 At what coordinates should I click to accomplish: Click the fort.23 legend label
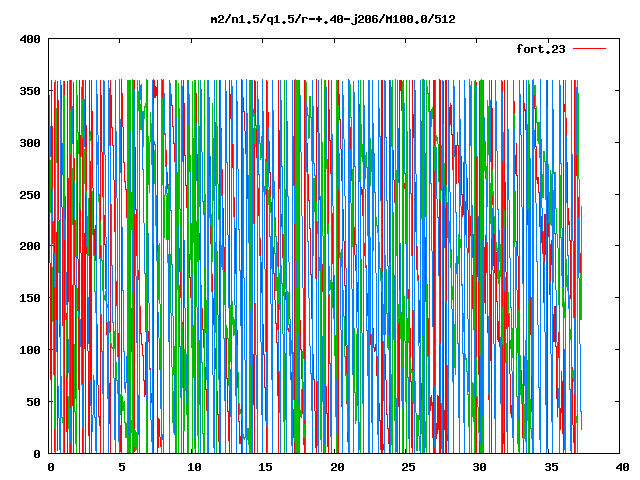point(541,49)
